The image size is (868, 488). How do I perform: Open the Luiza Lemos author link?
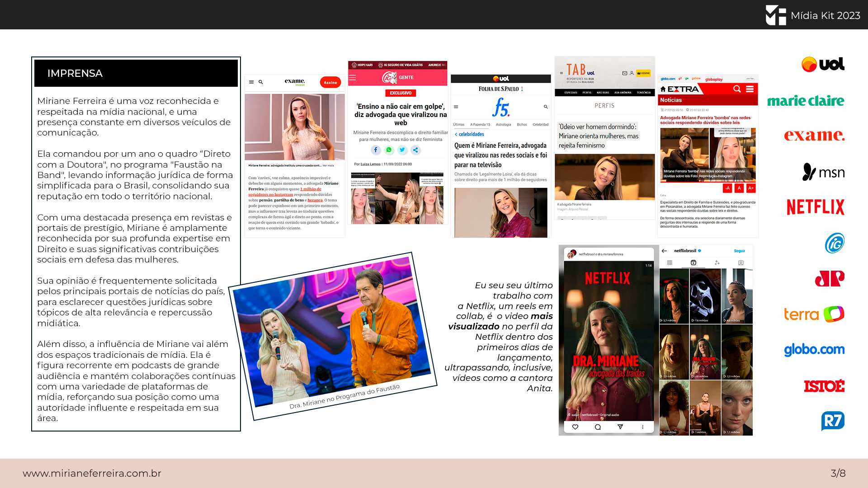370,164
